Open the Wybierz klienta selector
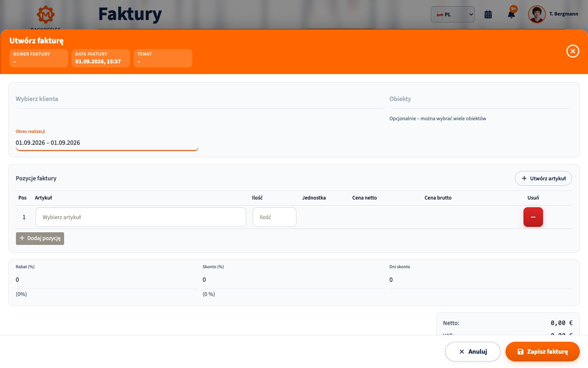The width and height of the screenshot is (588, 368). coord(200,99)
